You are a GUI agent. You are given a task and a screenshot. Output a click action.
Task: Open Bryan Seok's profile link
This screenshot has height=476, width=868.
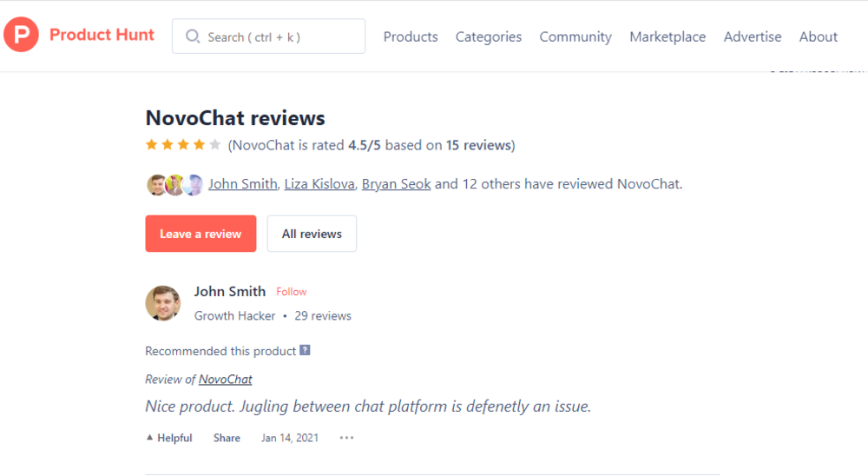tap(397, 184)
